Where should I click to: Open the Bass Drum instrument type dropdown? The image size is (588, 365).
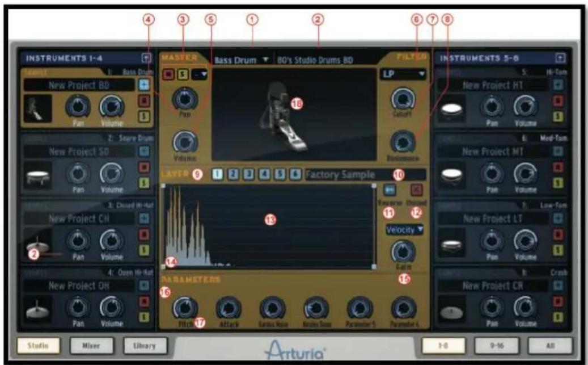[x=242, y=60]
